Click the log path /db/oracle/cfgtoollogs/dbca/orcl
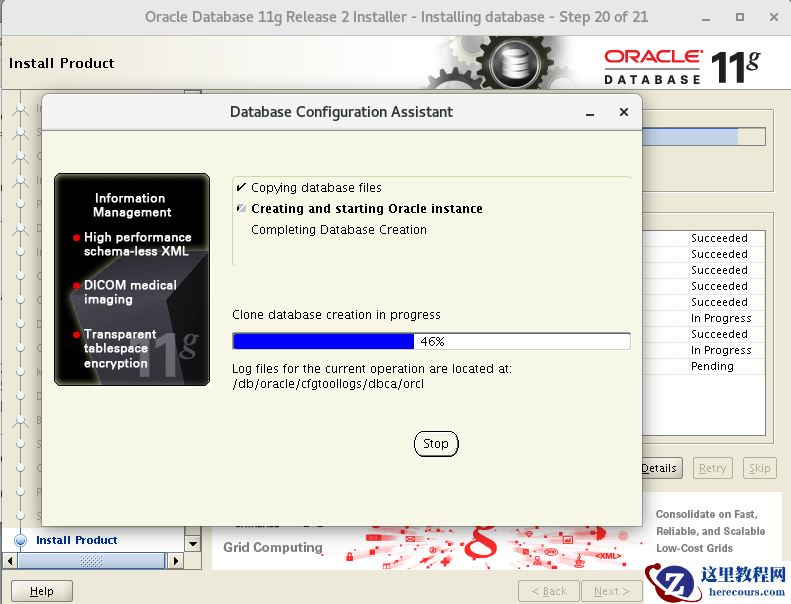The image size is (791, 604). pos(328,384)
